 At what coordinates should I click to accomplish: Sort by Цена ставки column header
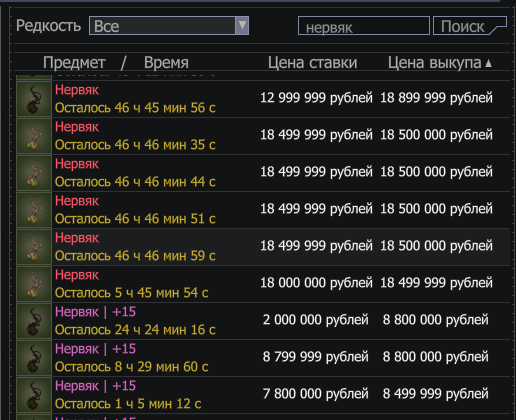tap(312, 63)
